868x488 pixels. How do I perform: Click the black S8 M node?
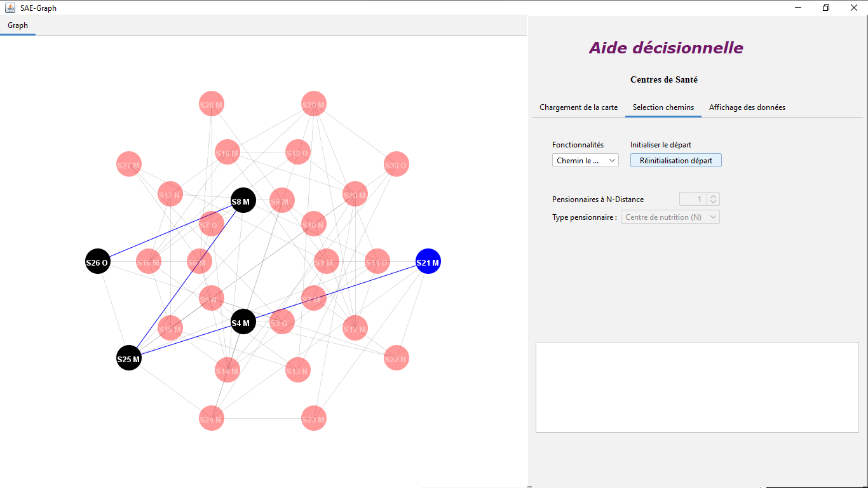pyautogui.click(x=243, y=201)
